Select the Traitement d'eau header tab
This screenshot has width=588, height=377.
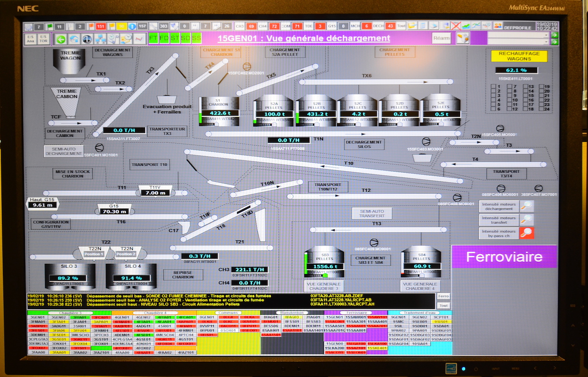(420, 312)
